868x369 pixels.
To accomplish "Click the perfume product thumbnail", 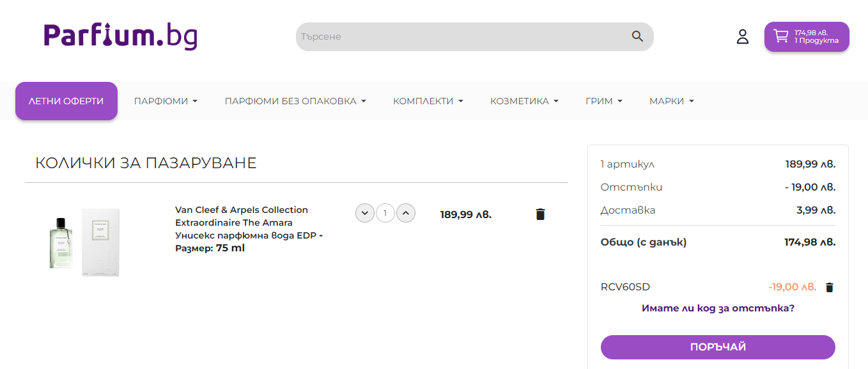I will coord(85,242).
